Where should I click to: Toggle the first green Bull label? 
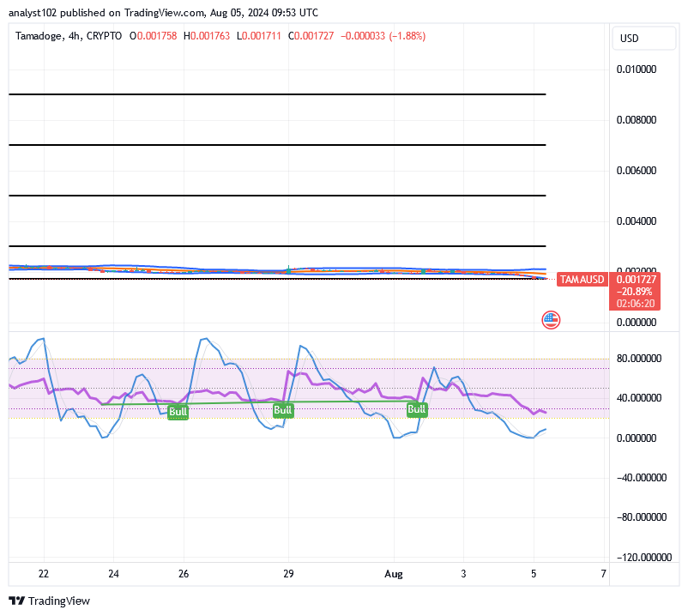[178, 411]
